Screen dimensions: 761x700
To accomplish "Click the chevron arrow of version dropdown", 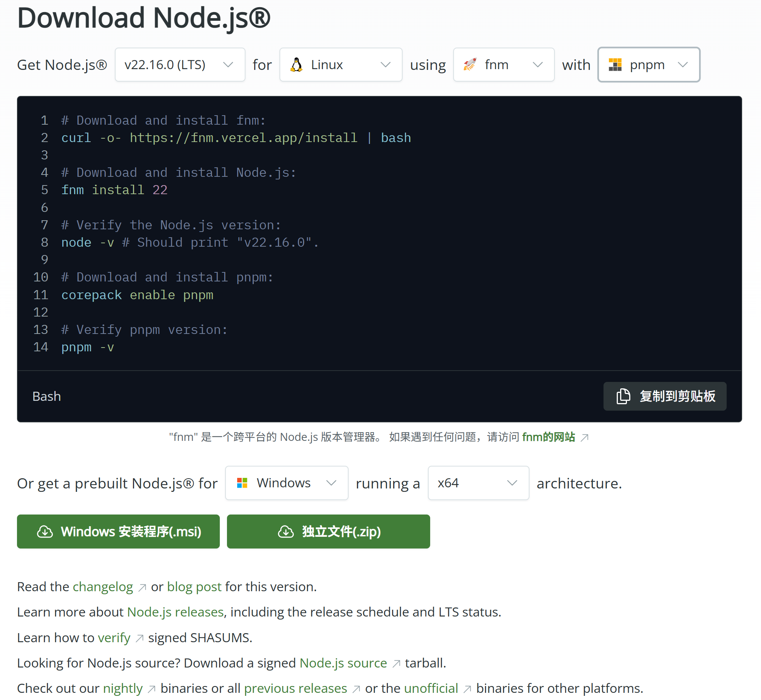I will [228, 65].
